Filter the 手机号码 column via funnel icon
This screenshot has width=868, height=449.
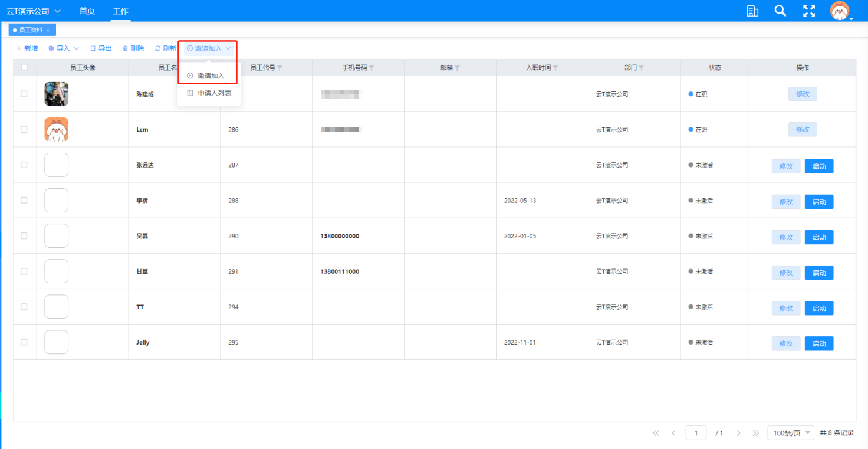[x=372, y=68]
